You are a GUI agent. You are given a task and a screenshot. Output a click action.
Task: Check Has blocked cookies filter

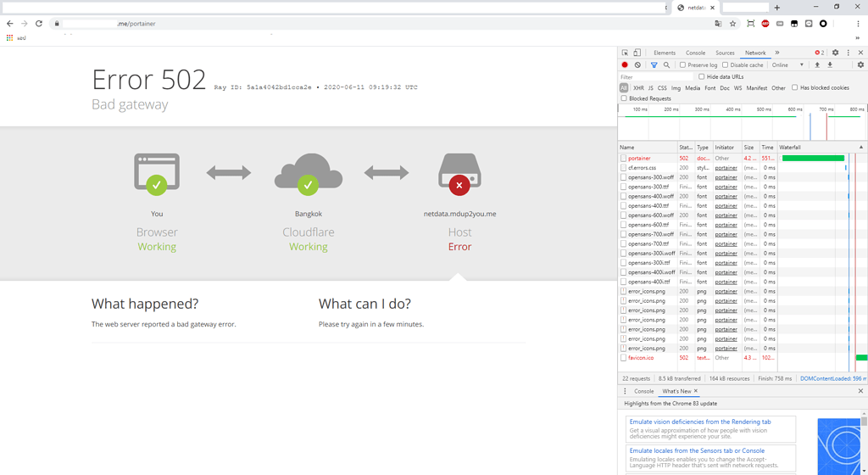pos(795,87)
